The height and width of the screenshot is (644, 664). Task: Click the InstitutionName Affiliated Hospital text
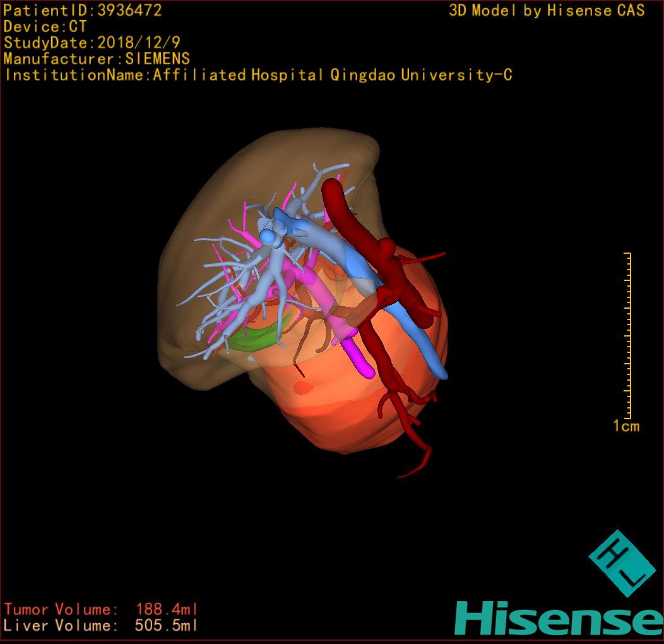pyautogui.click(x=258, y=75)
